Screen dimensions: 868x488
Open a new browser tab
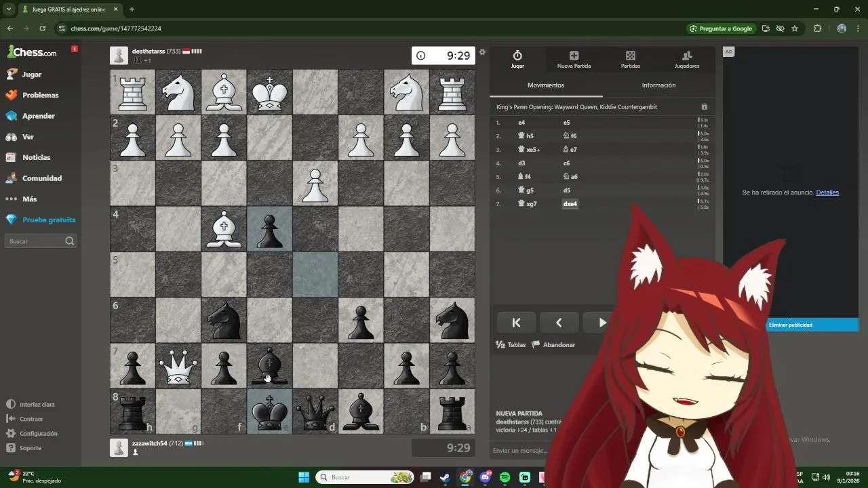pyautogui.click(x=132, y=9)
